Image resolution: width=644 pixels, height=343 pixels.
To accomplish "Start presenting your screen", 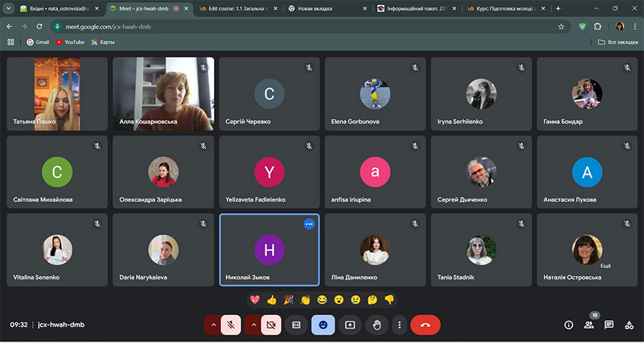I will (350, 325).
